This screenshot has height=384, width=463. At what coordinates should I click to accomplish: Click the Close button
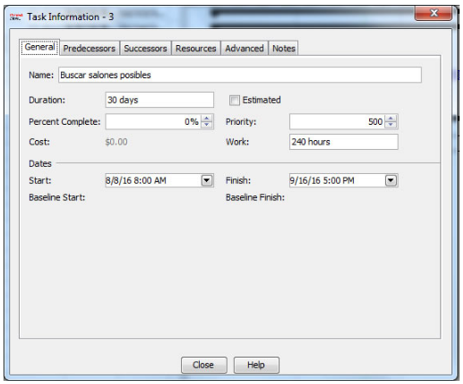tap(204, 365)
